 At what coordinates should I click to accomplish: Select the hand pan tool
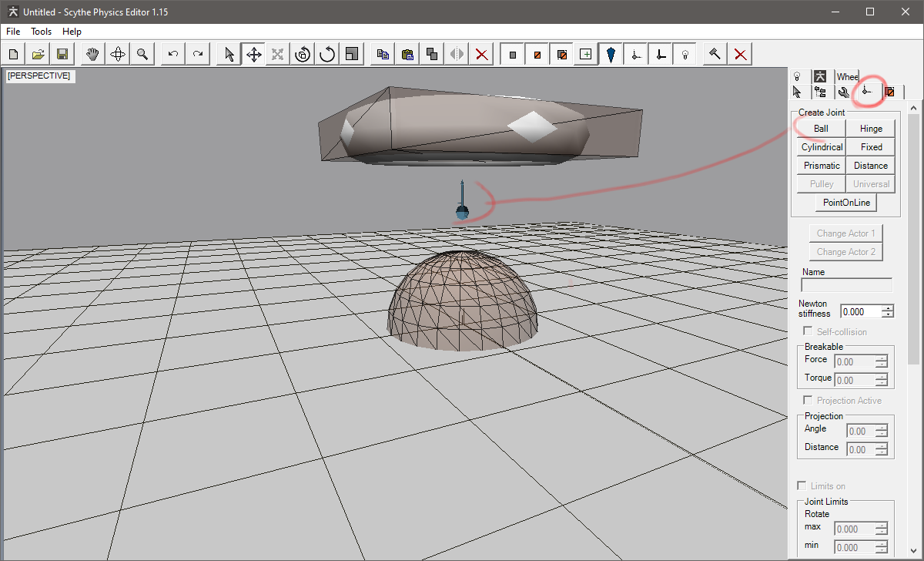pos(93,54)
